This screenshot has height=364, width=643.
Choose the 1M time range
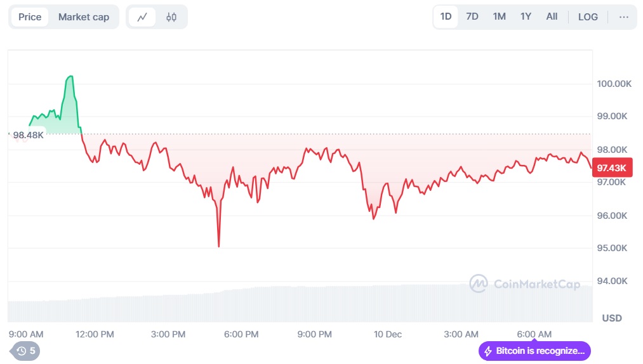click(499, 17)
